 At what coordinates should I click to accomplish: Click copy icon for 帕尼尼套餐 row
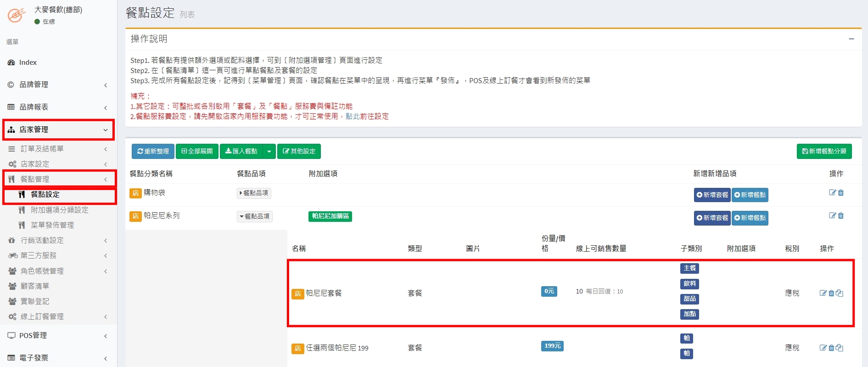tap(840, 293)
